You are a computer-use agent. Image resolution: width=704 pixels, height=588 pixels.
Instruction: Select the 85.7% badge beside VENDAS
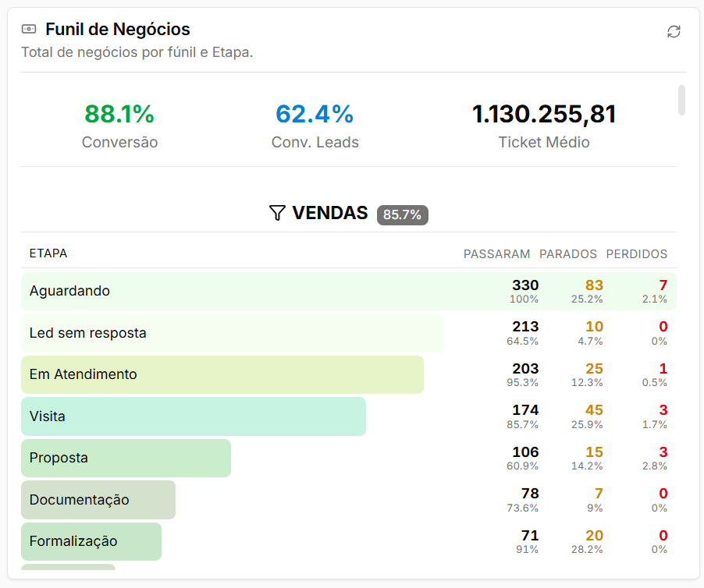(x=402, y=214)
